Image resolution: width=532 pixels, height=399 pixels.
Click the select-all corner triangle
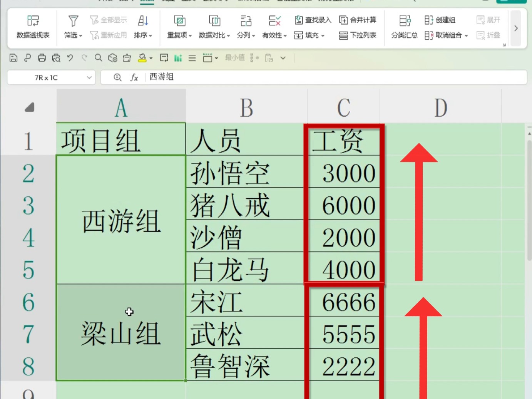point(29,107)
